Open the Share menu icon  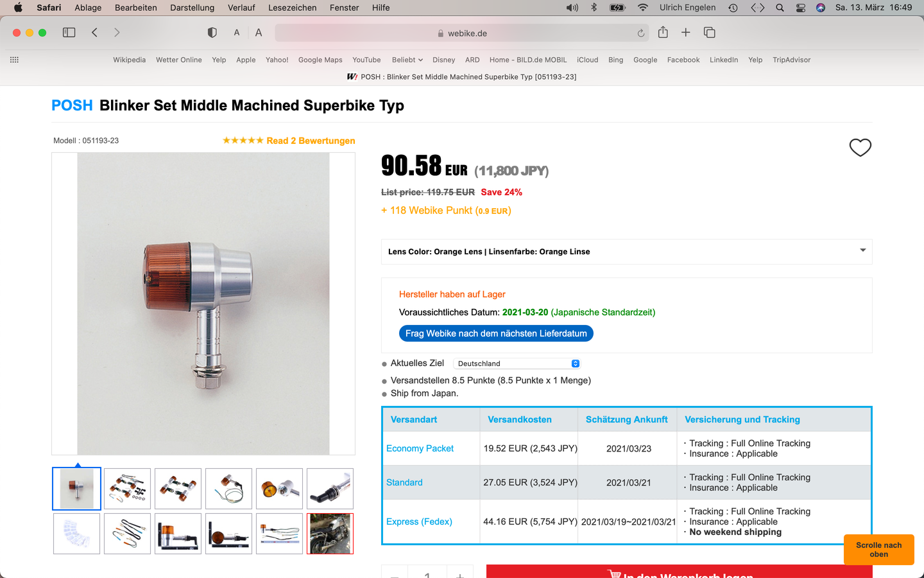[663, 33]
